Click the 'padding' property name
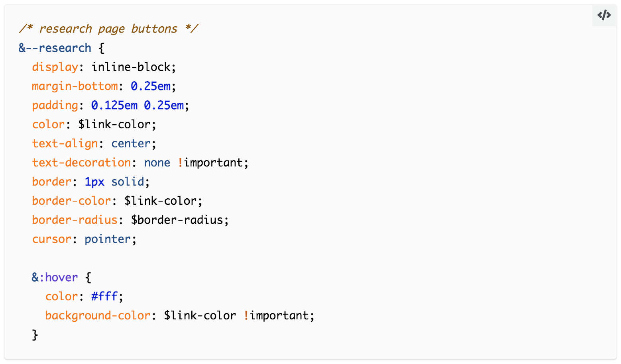The height and width of the screenshot is (364, 621). click(x=55, y=105)
